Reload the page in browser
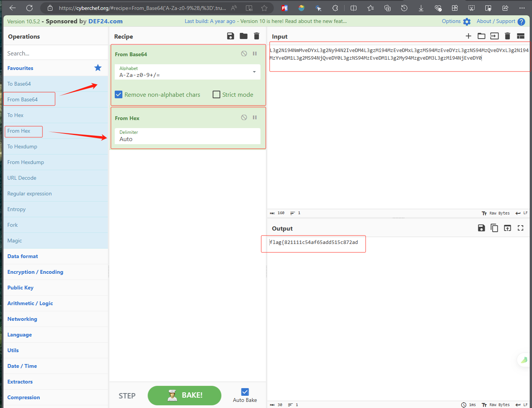The image size is (532, 408). pyautogui.click(x=29, y=8)
